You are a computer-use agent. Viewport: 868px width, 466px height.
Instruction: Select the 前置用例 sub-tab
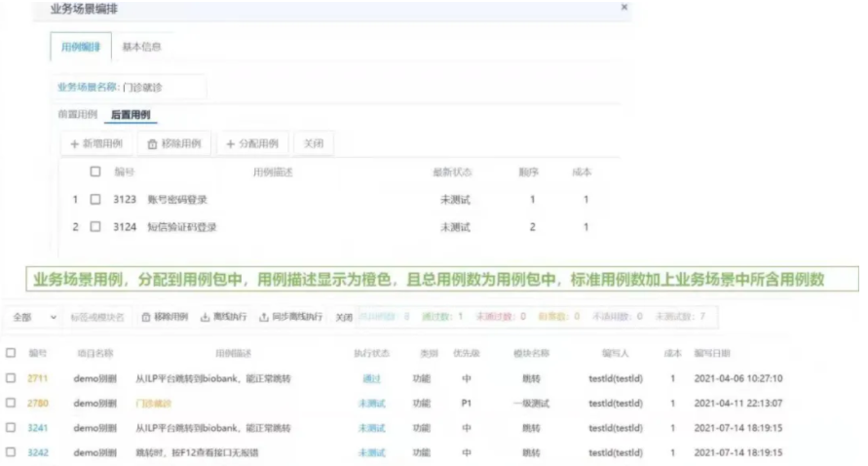pyautogui.click(x=78, y=115)
